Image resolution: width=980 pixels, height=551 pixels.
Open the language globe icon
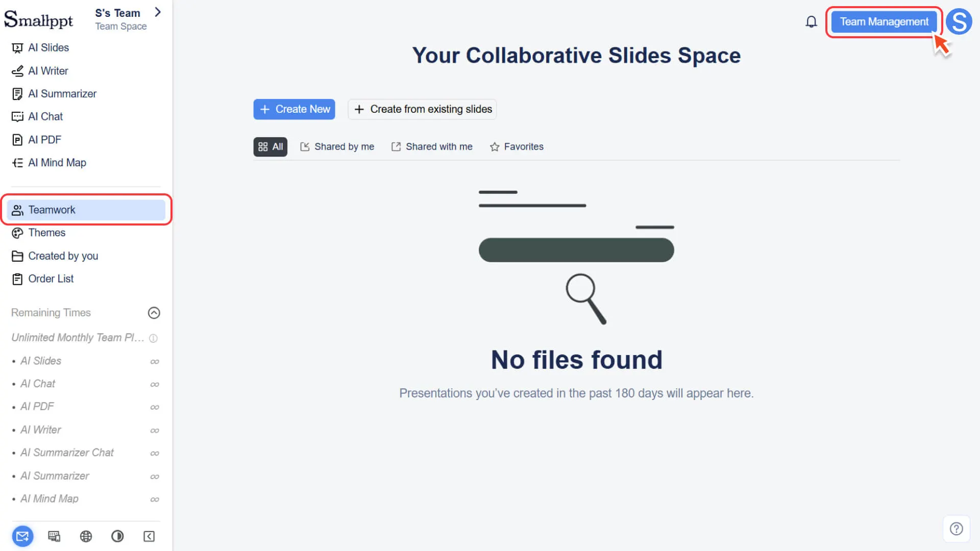coord(86,536)
